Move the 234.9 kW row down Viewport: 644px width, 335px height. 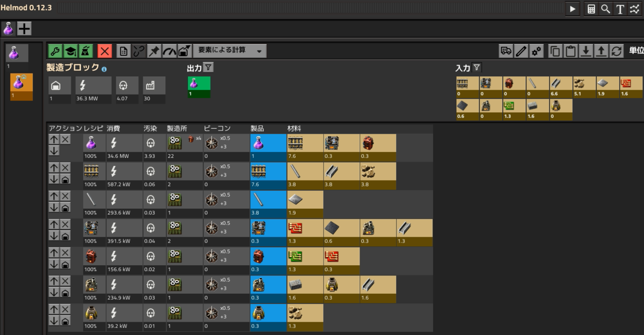coord(54,293)
